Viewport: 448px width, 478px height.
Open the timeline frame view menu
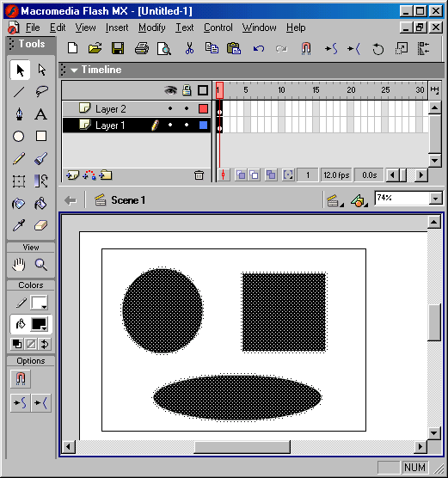point(434,90)
